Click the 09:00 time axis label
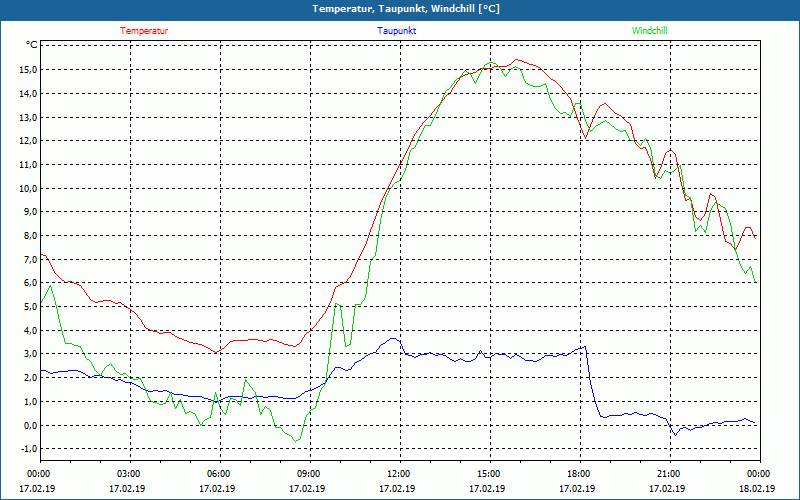The width and height of the screenshot is (800, 500). point(311,474)
